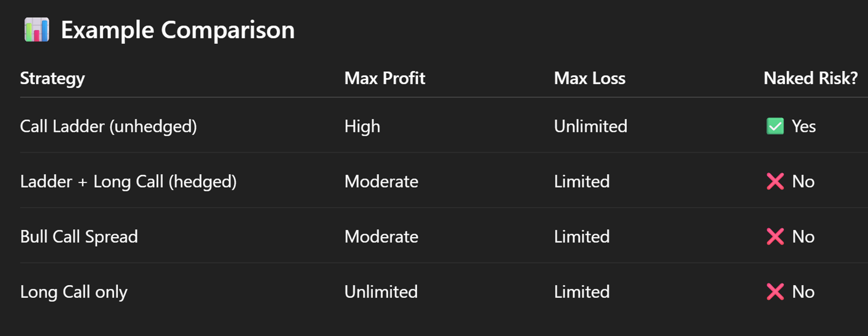The width and height of the screenshot is (868, 336).
Task: Click Unlimited profit for Long Call only
Action: click(x=381, y=292)
